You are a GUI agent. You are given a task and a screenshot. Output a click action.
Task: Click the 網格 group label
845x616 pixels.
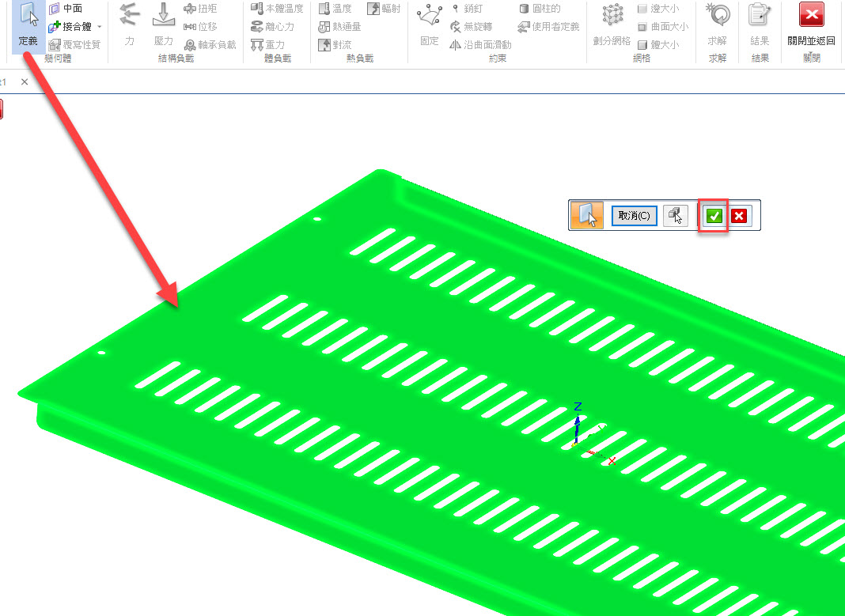point(642,59)
